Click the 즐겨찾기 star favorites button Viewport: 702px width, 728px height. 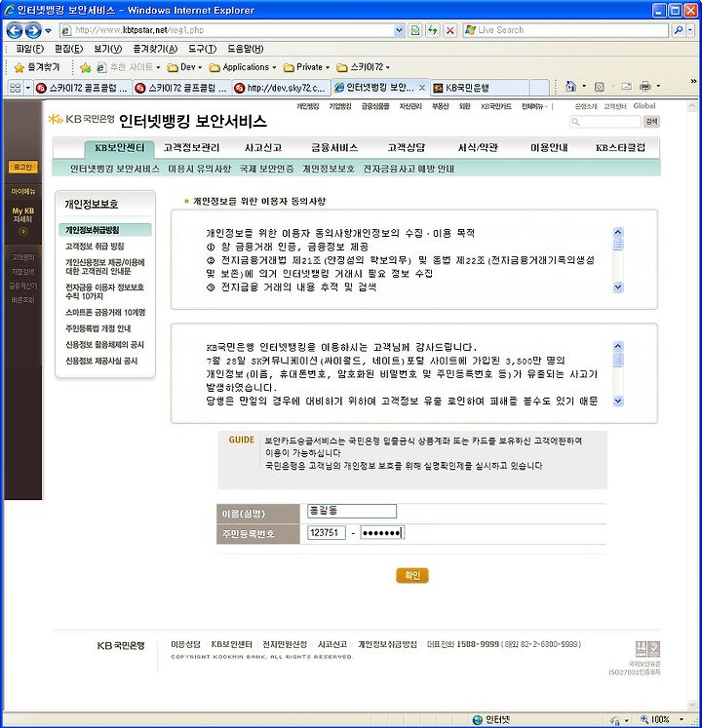tap(37, 67)
